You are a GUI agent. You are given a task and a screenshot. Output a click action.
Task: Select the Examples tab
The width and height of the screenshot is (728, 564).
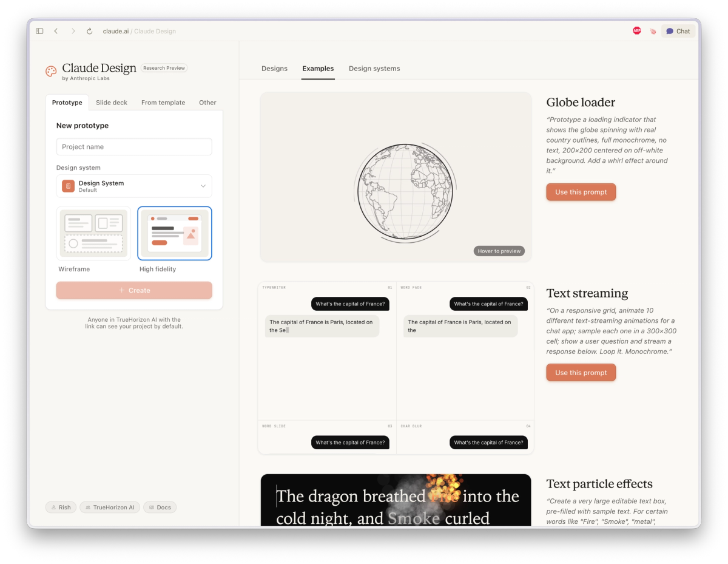(318, 69)
